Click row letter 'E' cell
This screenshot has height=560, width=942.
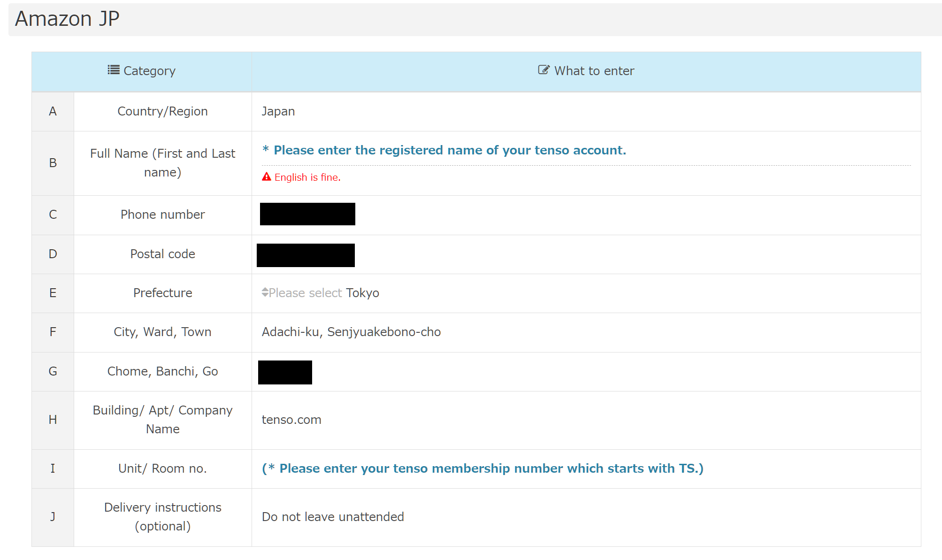coord(53,293)
